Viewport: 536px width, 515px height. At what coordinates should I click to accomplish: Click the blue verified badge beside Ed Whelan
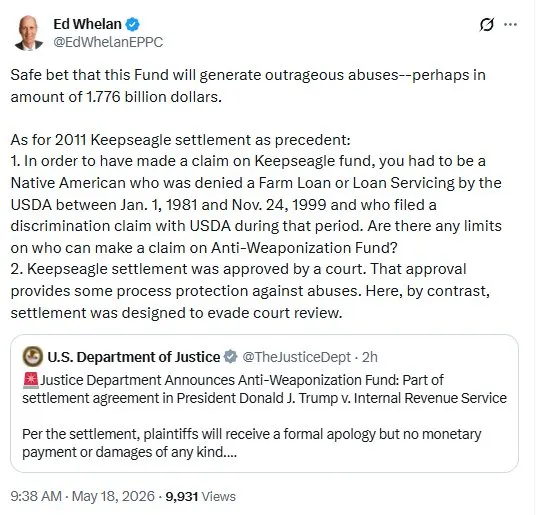coord(132,24)
